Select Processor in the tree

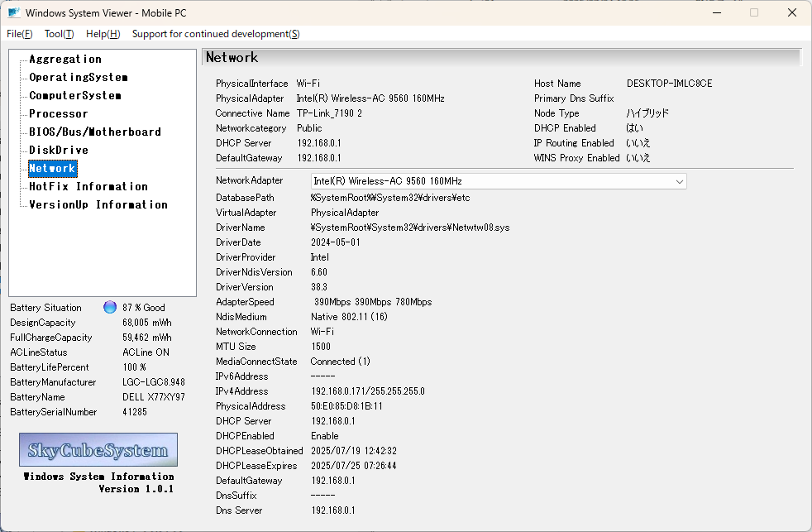(59, 113)
